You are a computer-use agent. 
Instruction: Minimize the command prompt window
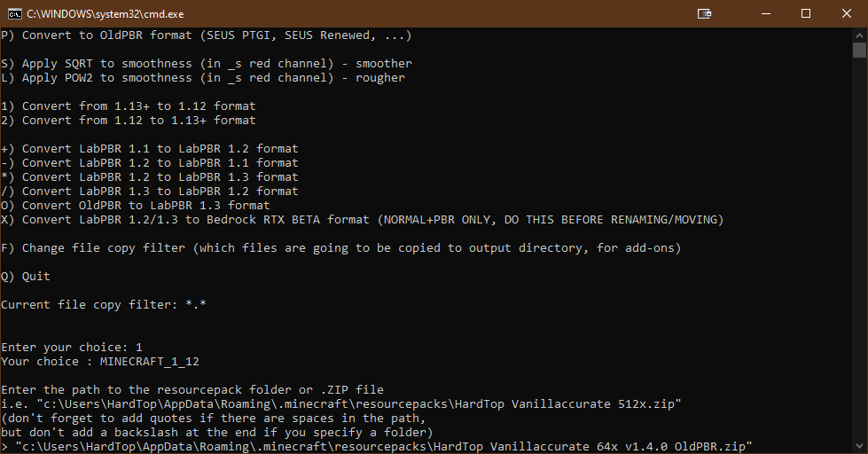click(765, 13)
